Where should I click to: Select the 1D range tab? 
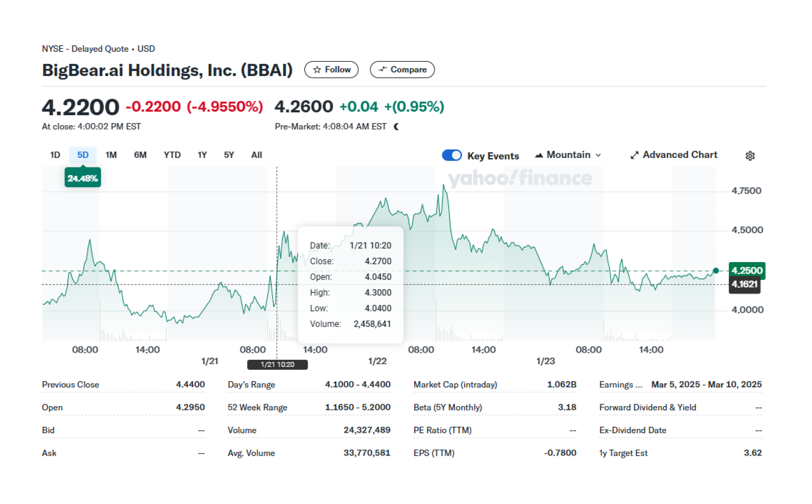point(55,156)
